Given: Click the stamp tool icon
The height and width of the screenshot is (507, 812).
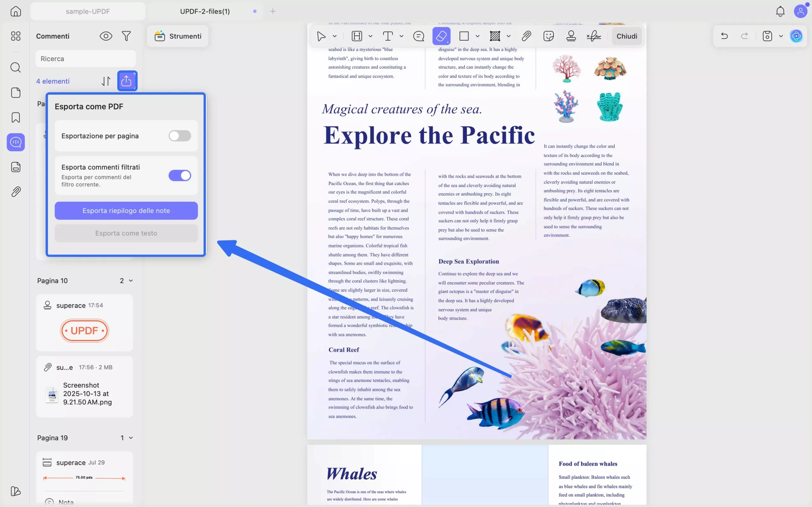Looking at the screenshot, I should click(571, 36).
